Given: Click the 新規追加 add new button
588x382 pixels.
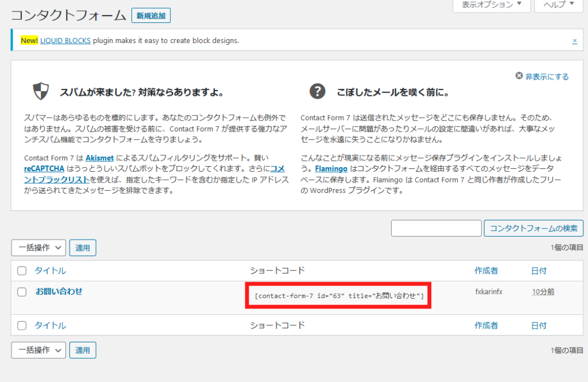Looking at the screenshot, I should click(x=151, y=16).
